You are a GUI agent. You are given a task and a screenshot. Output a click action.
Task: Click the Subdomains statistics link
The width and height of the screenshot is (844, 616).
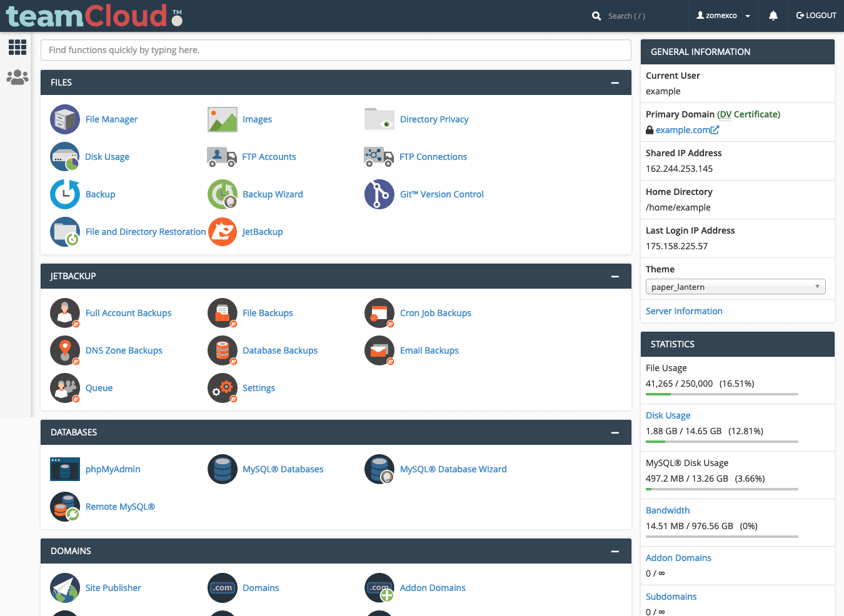point(671,597)
